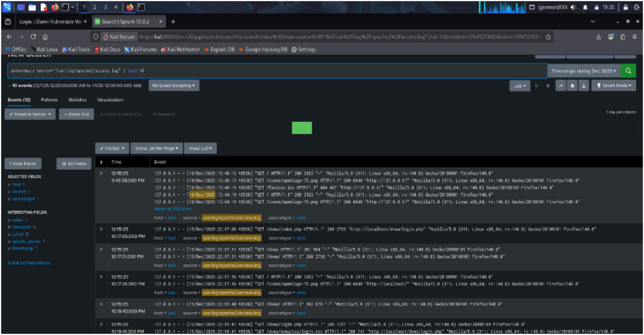
Task: Reload the Splunk page in Firefox
Action: pos(33,37)
